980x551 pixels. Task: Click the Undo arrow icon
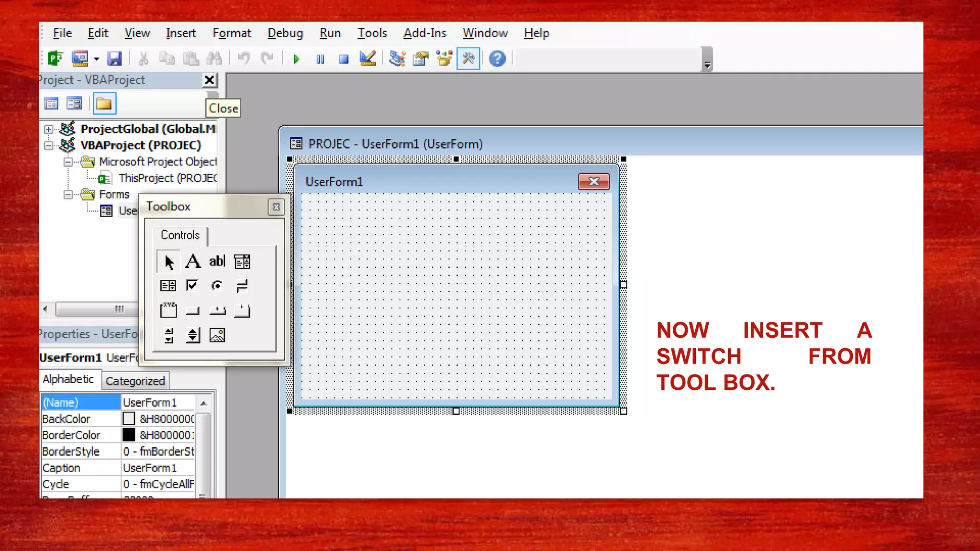[x=244, y=59]
